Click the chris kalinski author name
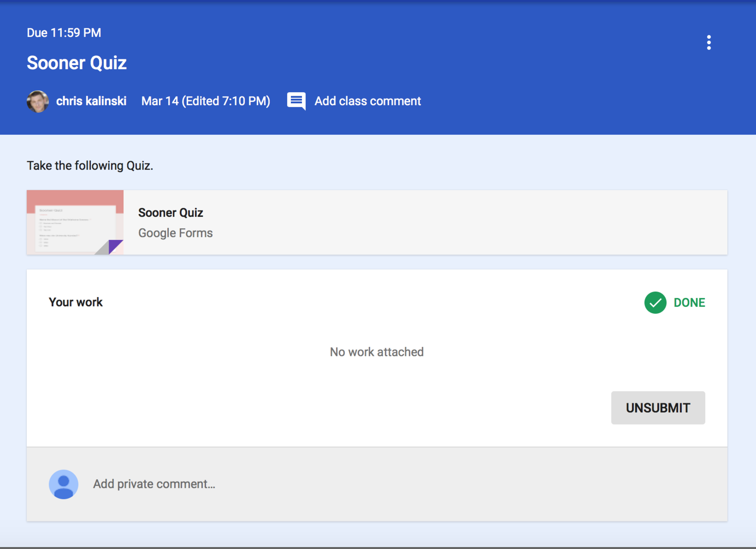 (91, 101)
